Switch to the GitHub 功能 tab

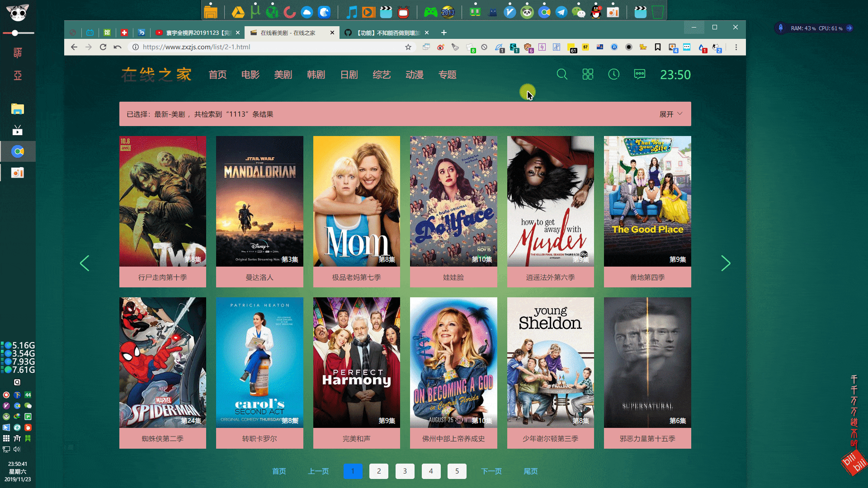point(387,33)
